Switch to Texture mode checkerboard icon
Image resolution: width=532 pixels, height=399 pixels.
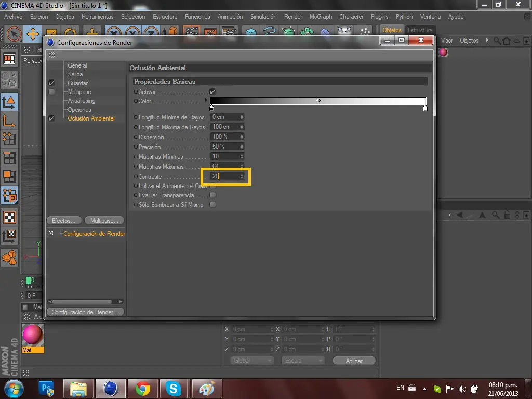coord(9,218)
